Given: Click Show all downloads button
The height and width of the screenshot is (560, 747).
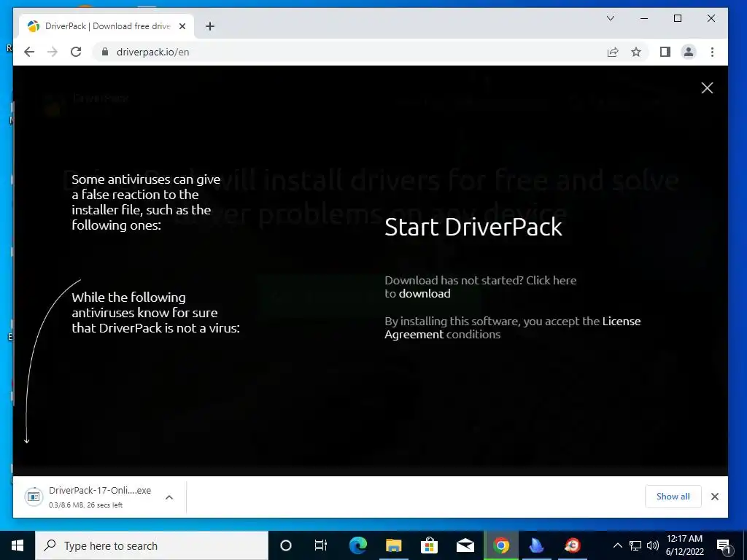Looking at the screenshot, I should click(673, 496).
